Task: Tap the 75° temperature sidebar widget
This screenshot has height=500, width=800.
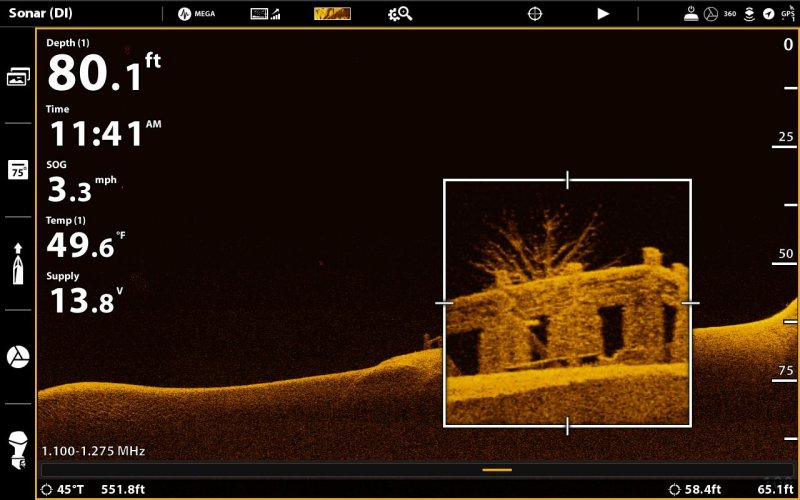Action: 18,170
